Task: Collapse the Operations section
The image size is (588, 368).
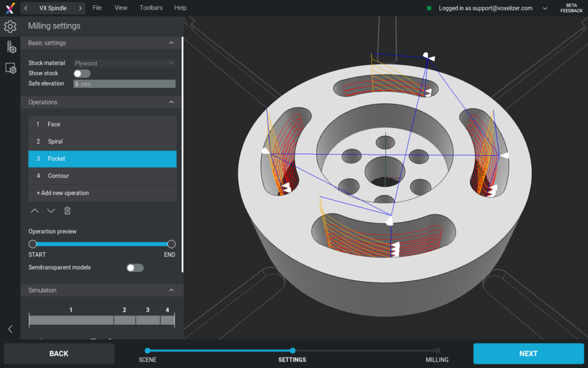Action: tap(171, 102)
